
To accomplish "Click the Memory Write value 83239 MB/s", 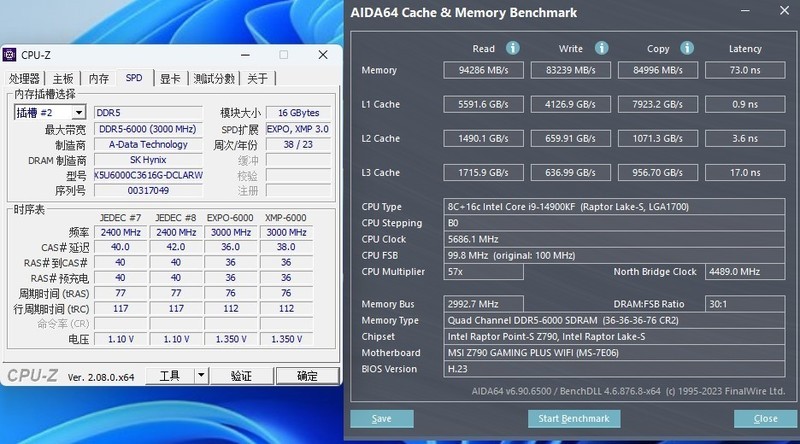I will pyautogui.click(x=570, y=70).
